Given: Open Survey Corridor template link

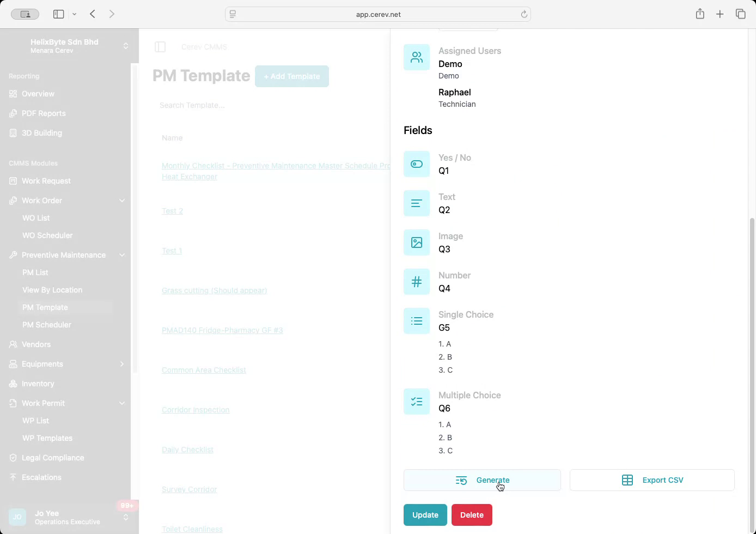Looking at the screenshot, I should point(189,489).
